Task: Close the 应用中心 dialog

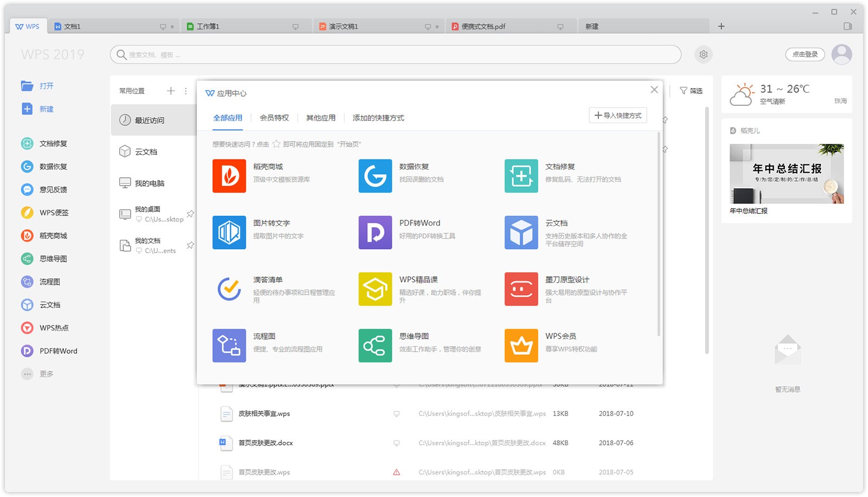Action: (x=654, y=90)
